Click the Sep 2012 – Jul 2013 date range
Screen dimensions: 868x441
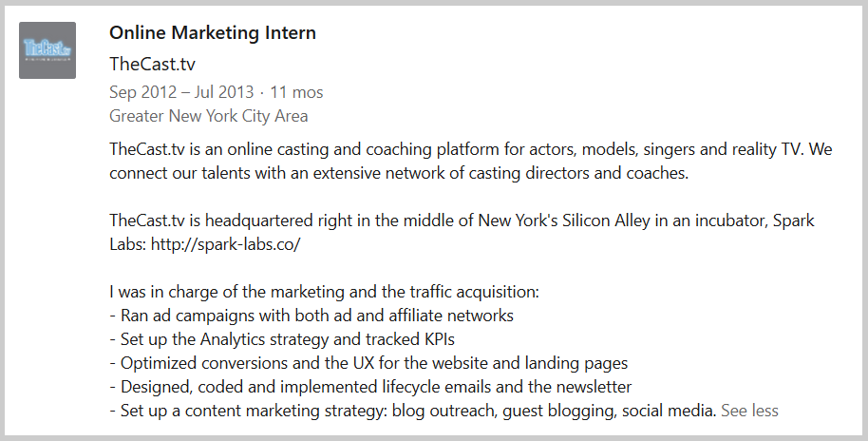click(181, 92)
